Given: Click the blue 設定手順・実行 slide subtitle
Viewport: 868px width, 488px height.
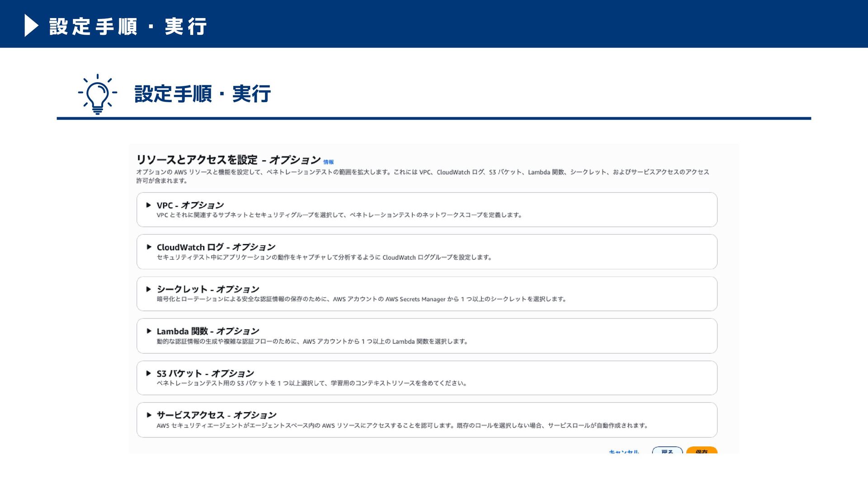Looking at the screenshot, I should pos(203,94).
